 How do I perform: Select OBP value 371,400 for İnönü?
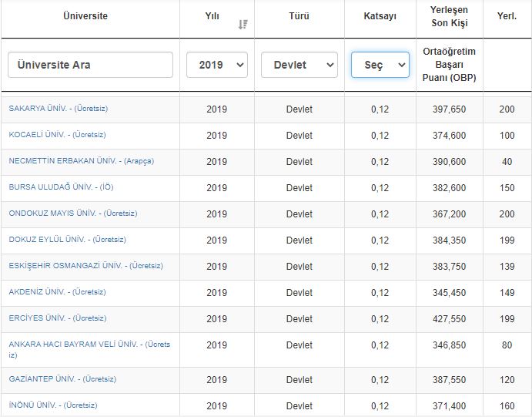(x=449, y=405)
